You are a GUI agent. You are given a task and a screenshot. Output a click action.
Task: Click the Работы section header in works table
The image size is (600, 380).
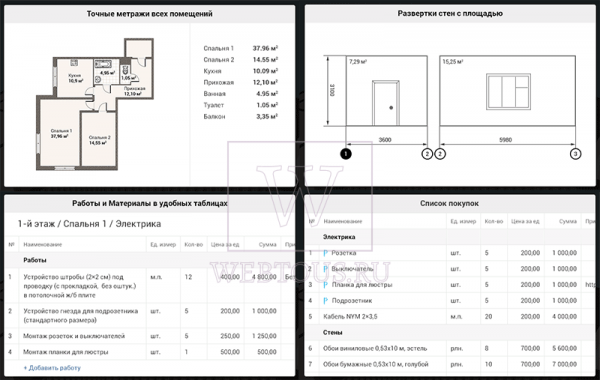(35, 260)
